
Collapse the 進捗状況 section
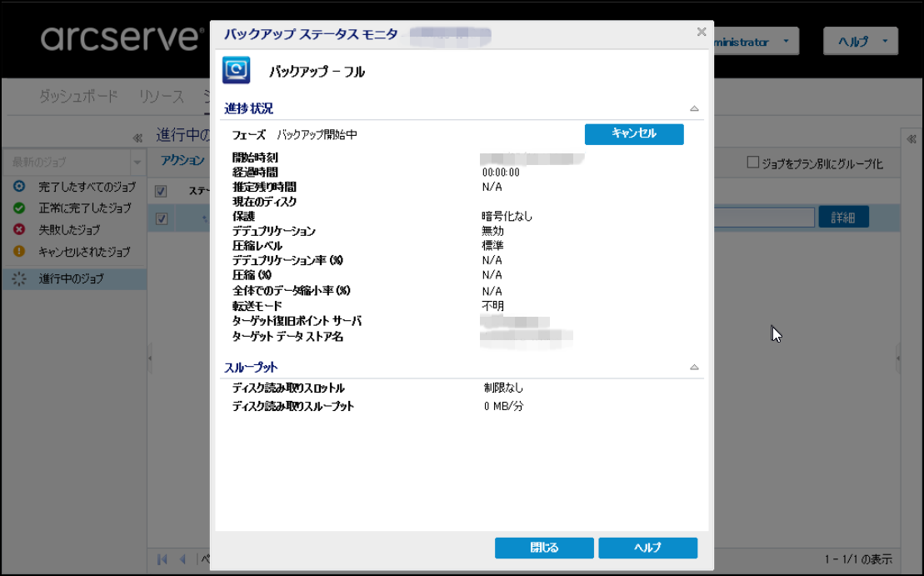tap(694, 108)
